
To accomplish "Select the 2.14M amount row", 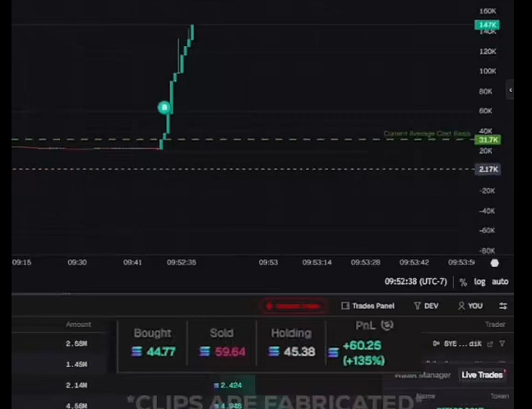I will pyautogui.click(x=76, y=385).
